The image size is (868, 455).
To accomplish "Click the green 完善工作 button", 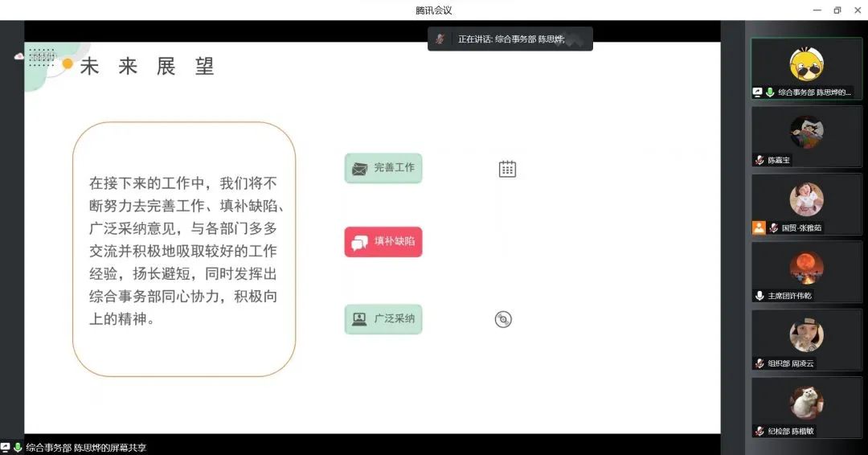I will click(383, 168).
